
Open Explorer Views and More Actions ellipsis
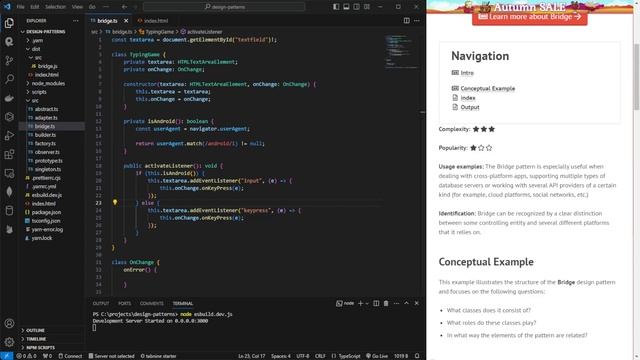76,20
